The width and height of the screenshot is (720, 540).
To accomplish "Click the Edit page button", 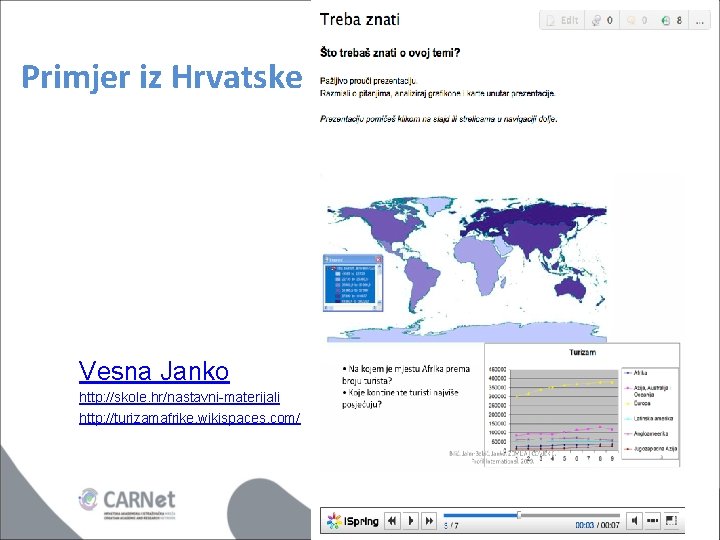I will pos(562,20).
